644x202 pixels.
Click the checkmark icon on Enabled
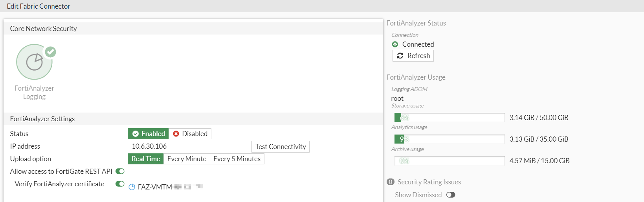click(x=136, y=134)
